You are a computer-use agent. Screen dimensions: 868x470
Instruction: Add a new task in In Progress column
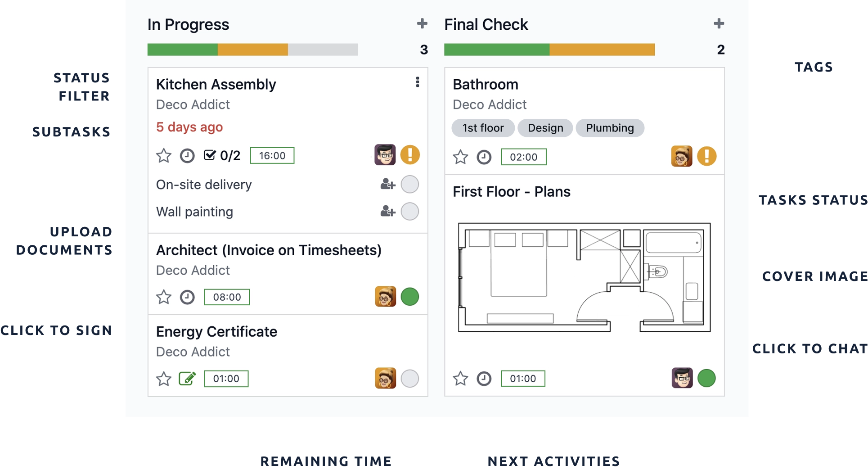pyautogui.click(x=422, y=23)
